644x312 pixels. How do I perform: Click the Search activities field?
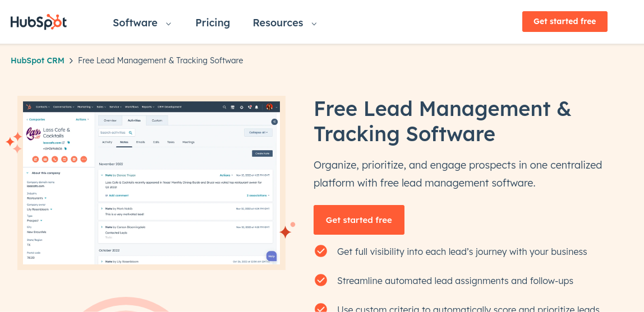(x=117, y=133)
